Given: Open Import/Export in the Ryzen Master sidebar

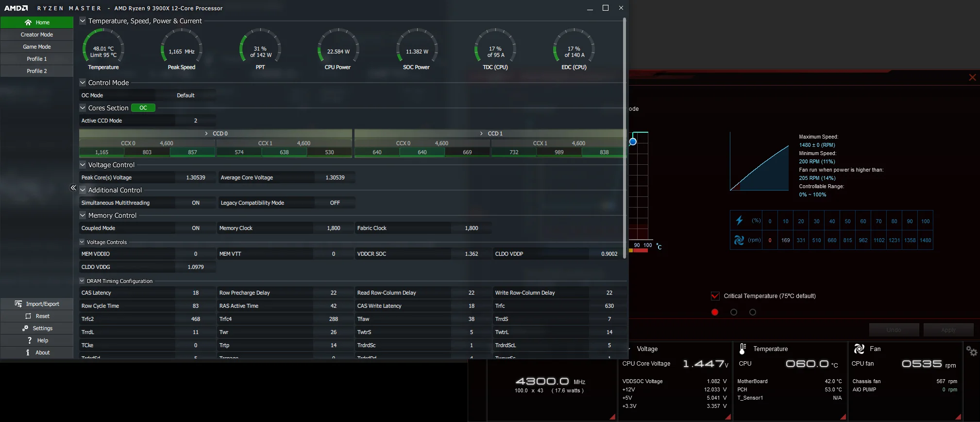Looking at the screenshot, I should click(37, 304).
